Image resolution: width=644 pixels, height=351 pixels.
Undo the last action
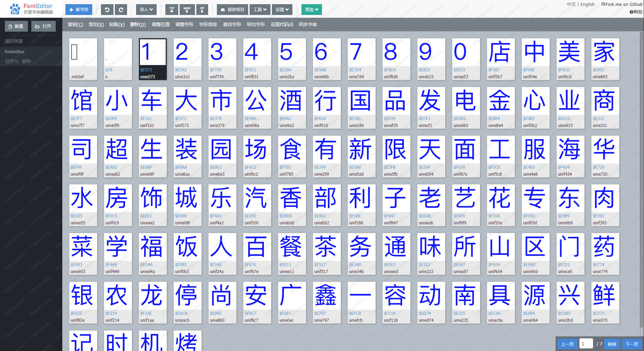(x=107, y=9)
